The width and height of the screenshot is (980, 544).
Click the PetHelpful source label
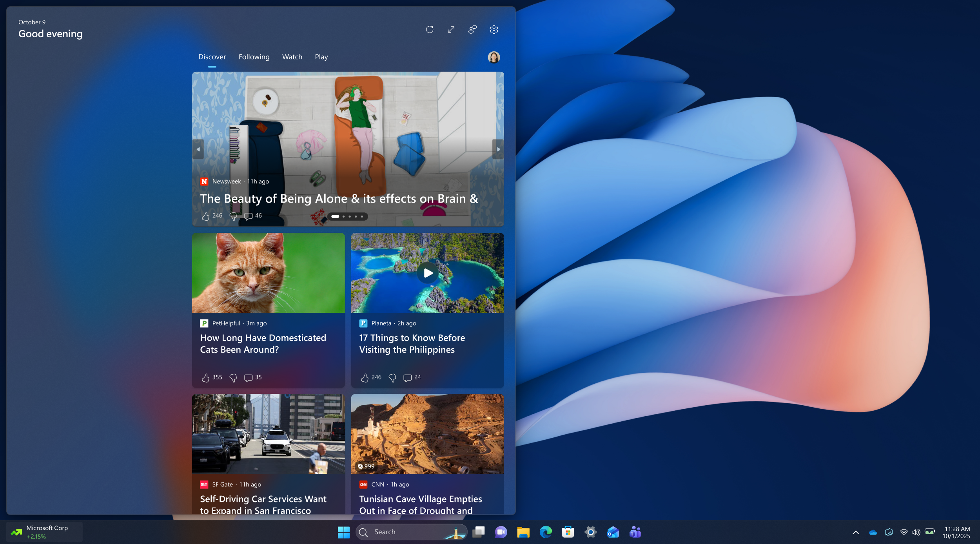226,323
